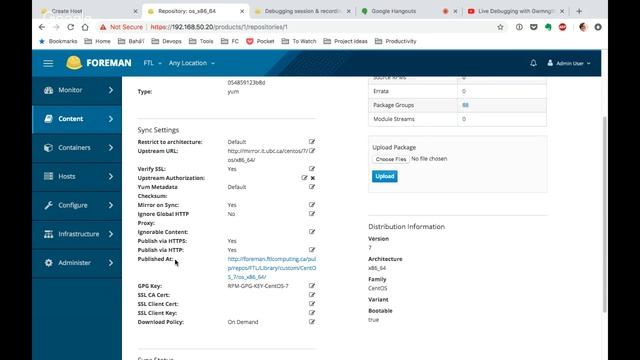Open the hamburger navigation menu
The height and width of the screenshot is (360, 640).
pyautogui.click(x=48, y=63)
